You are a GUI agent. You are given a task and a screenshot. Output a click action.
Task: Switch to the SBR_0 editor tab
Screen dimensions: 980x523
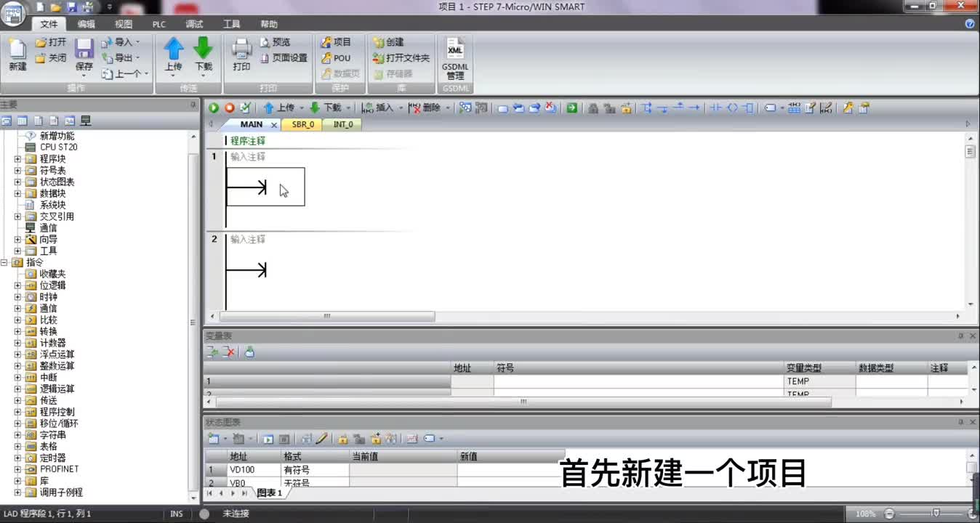pos(302,124)
